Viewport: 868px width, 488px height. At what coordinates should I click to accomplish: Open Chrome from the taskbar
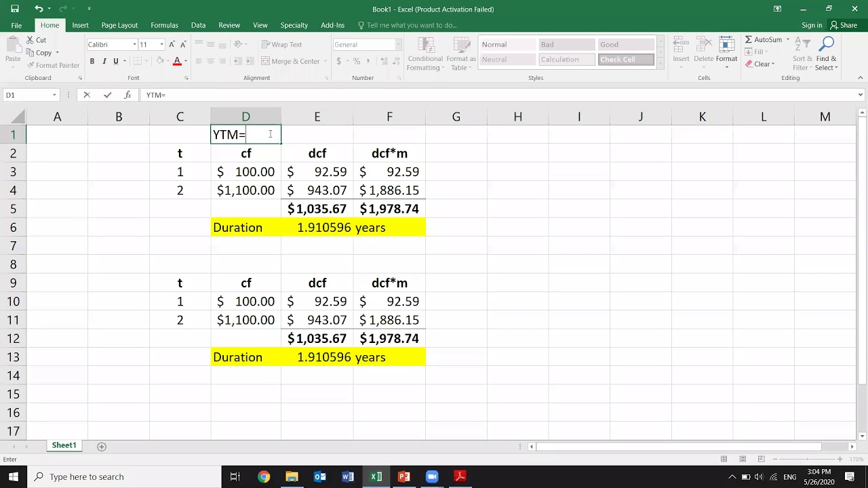click(x=264, y=476)
